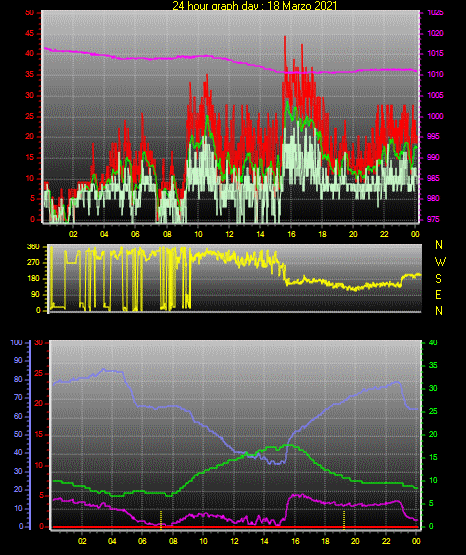Click the 24 hour graph day title
The height and width of the screenshot is (555, 466).
click(255, 5)
